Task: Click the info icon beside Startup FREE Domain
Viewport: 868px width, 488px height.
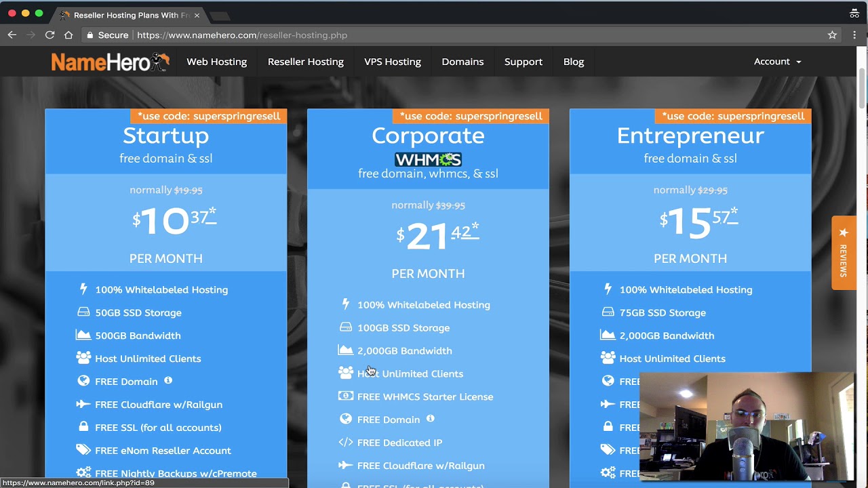Action: pyautogui.click(x=168, y=380)
